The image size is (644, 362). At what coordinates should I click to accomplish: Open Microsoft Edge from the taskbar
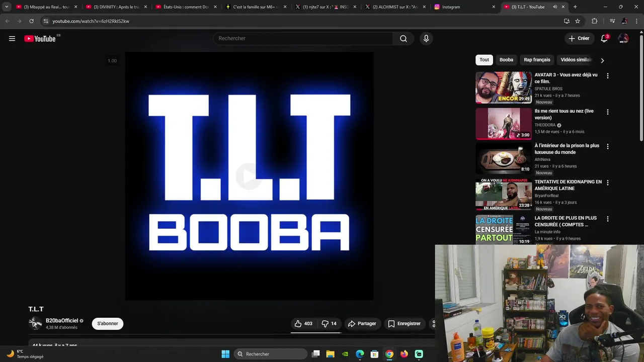coord(360,354)
